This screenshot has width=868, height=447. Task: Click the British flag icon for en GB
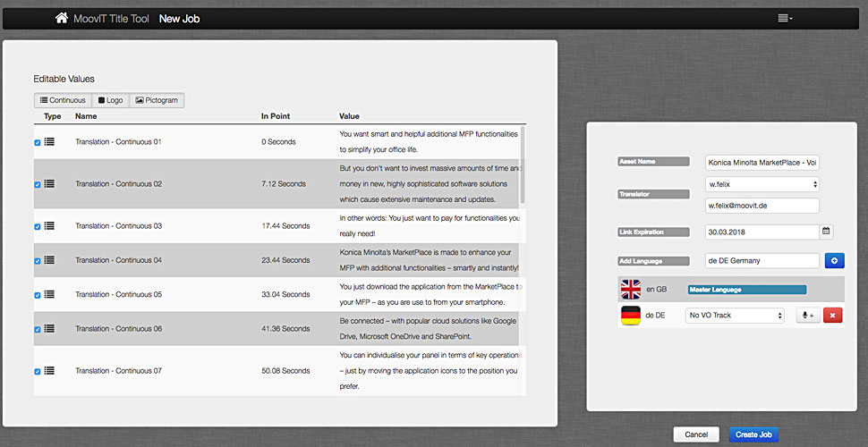pyautogui.click(x=631, y=289)
